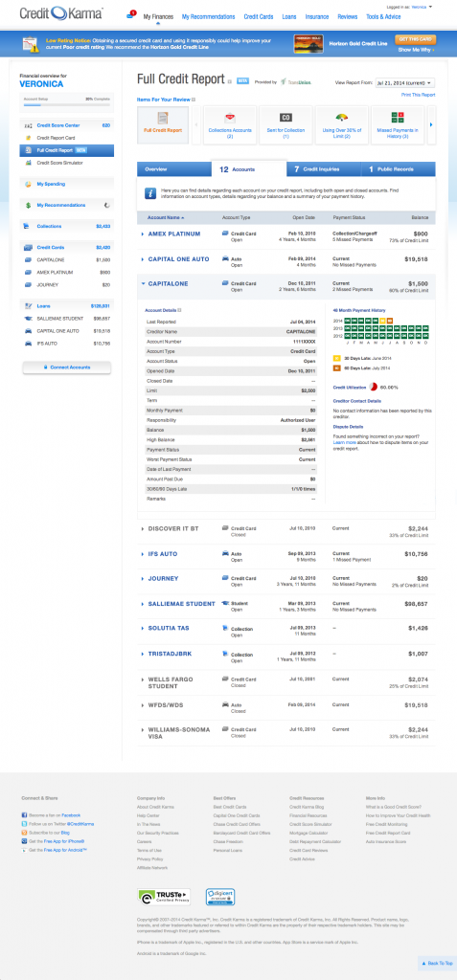The image size is (457, 980).
Task: Switch to the 7 Credit Inquiries tab
Action: coord(324,169)
